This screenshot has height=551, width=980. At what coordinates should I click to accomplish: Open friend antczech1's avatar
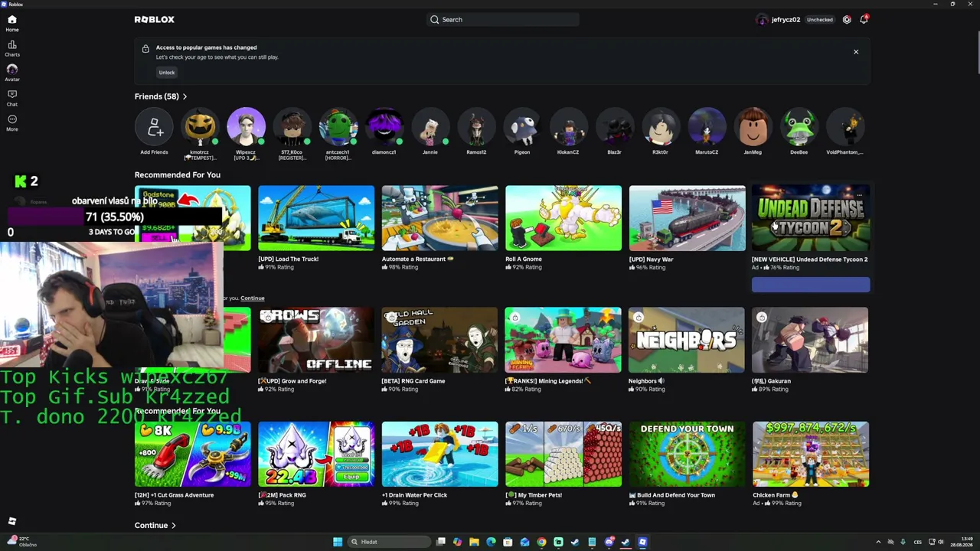(x=338, y=128)
